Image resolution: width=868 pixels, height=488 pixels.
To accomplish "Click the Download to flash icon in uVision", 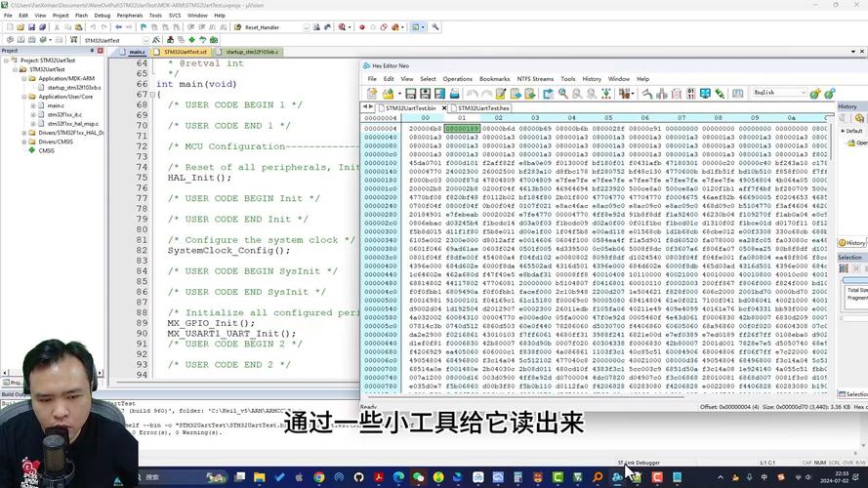I will pyautogui.click(x=73, y=40).
